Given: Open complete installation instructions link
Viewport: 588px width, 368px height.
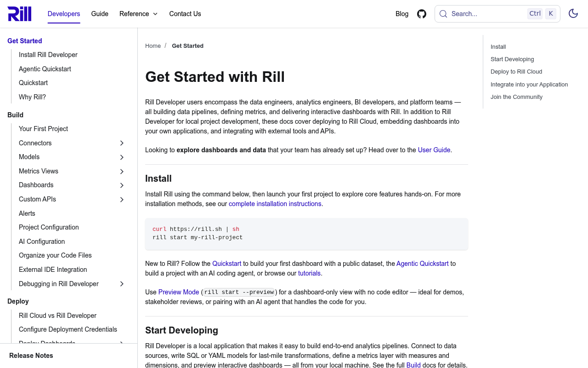Looking at the screenshot, I should [x=275, y=204].
